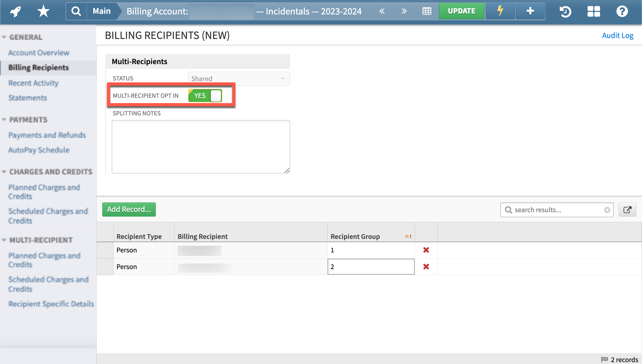Select Statements in the sidebar
Image resolution: width=642 pixels, height=364 pixels.
27,97
